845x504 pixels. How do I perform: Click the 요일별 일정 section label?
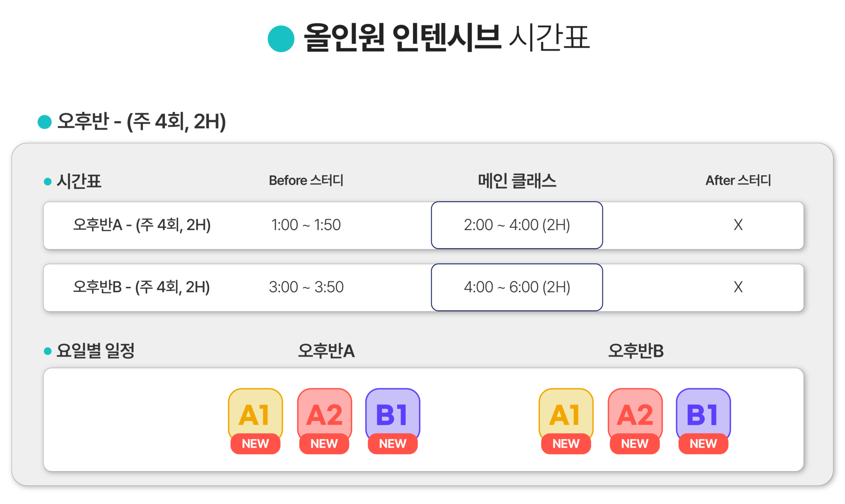click(x=96, y=351)
